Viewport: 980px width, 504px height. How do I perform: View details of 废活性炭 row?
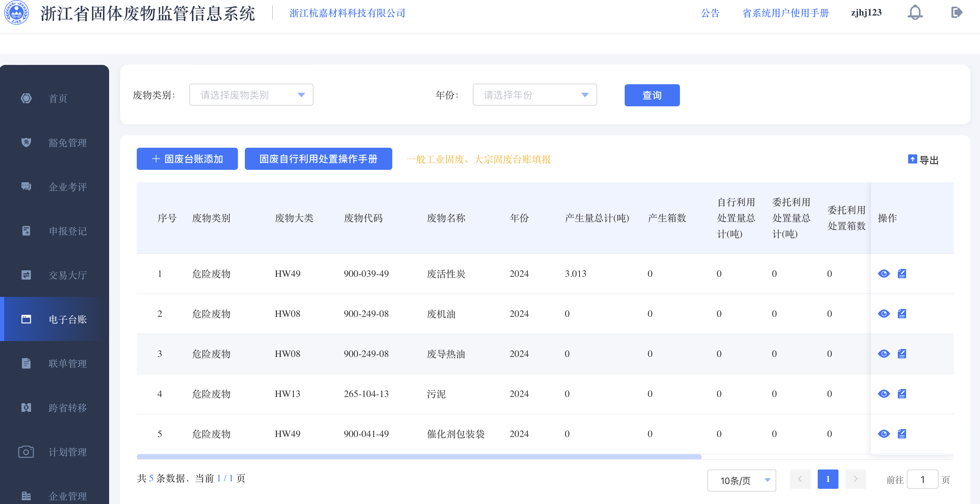tap(884, 273)
